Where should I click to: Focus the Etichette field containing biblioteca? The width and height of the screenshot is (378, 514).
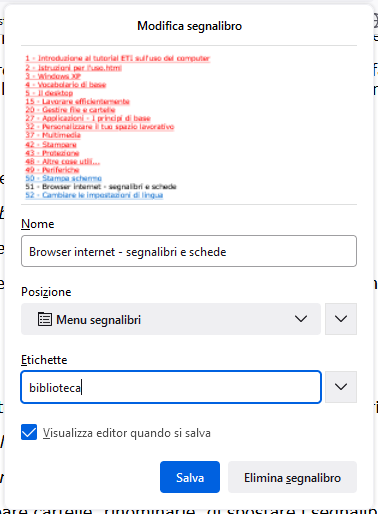click(171, 387)
